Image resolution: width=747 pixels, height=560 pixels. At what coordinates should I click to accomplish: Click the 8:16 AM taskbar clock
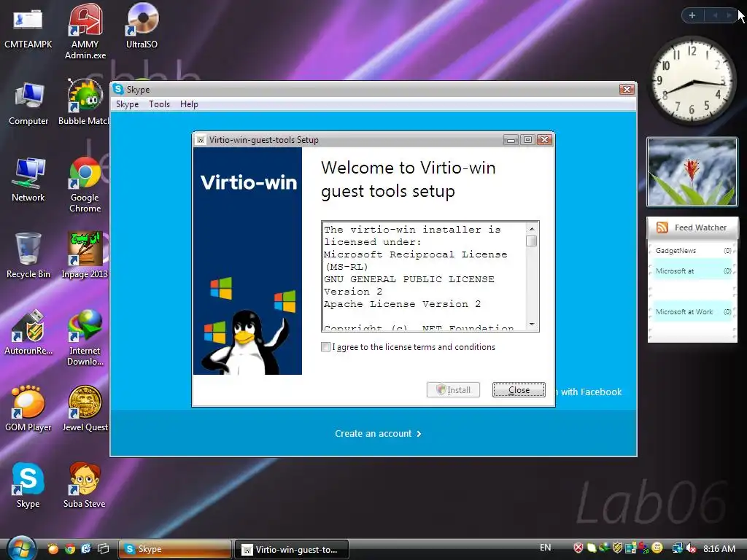coord(719,548)
